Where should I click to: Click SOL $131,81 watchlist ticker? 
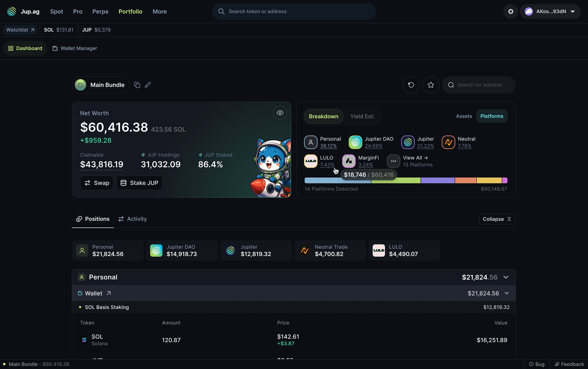(59, 30)
